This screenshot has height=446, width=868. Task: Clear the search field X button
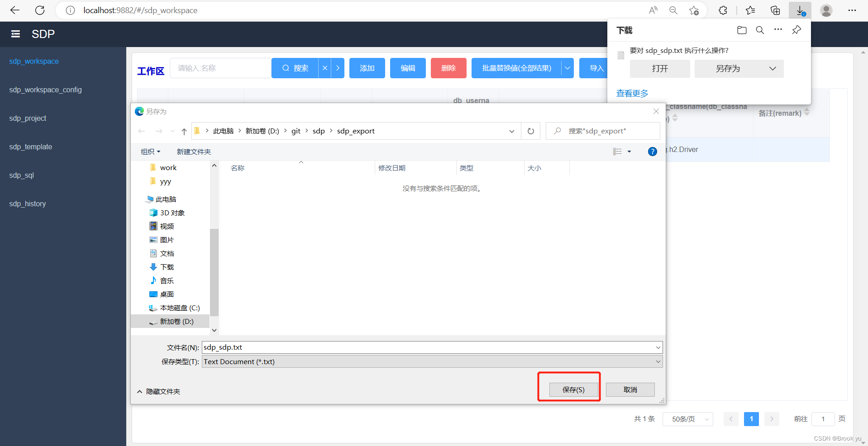click(324, 68)
